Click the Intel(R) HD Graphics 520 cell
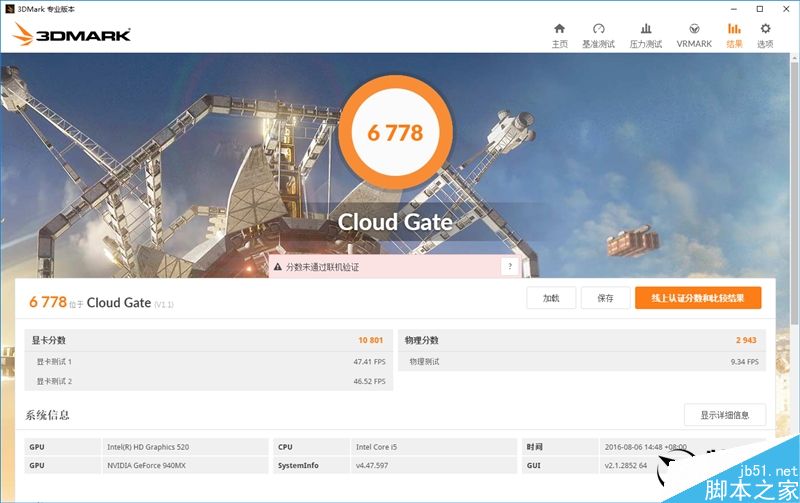800x503 pixels. [x=185, y=447]
